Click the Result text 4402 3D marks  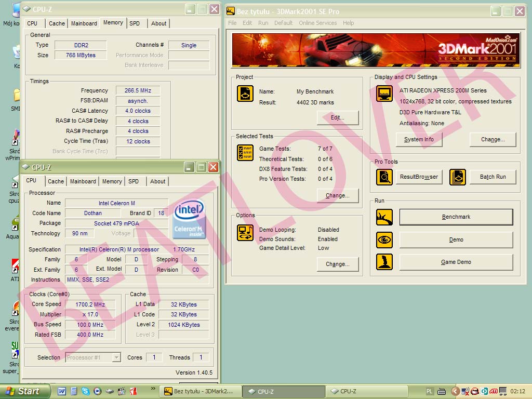coord(315,102)
